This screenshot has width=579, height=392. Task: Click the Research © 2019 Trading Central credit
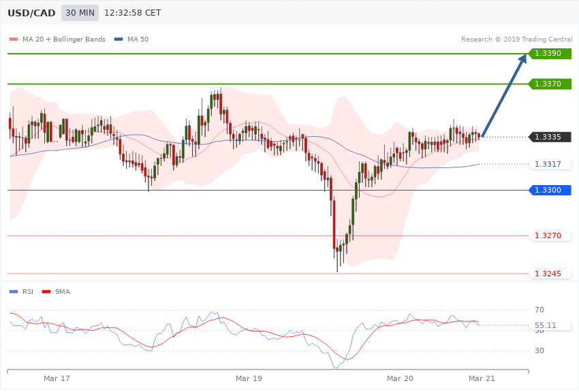coord(516,39)
